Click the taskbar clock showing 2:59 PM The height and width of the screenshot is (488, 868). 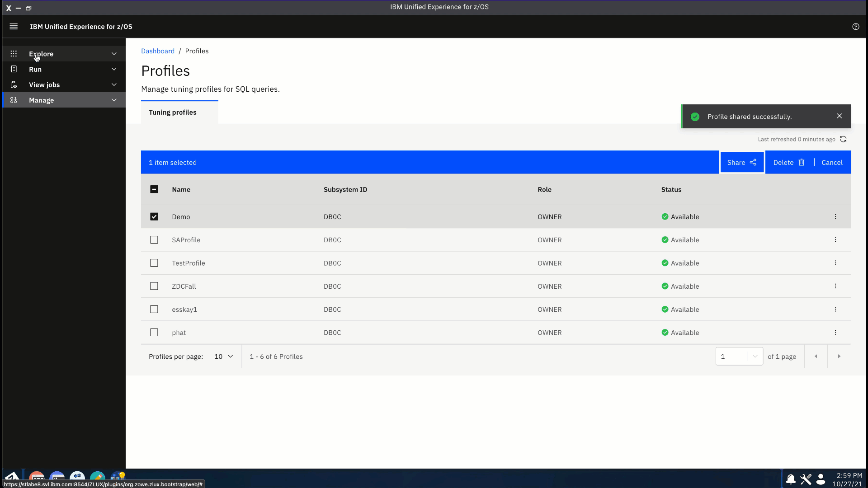[849, 476]
